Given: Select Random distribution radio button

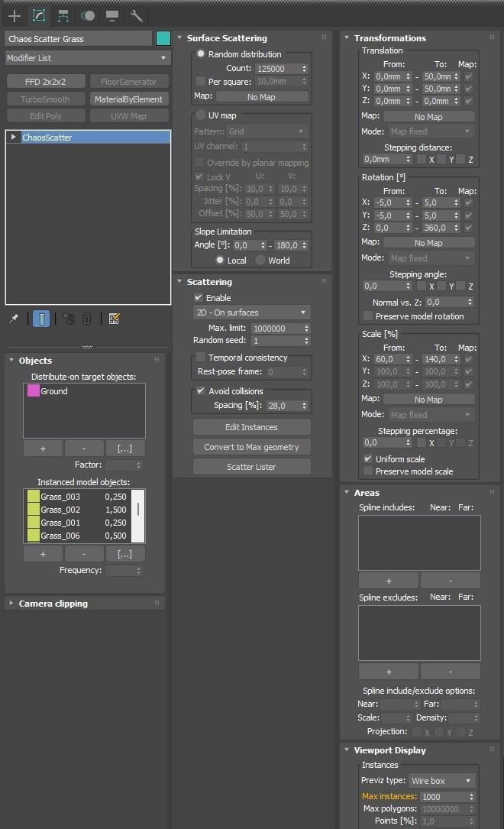Looking at the screenshot, I should click(201, 54).
